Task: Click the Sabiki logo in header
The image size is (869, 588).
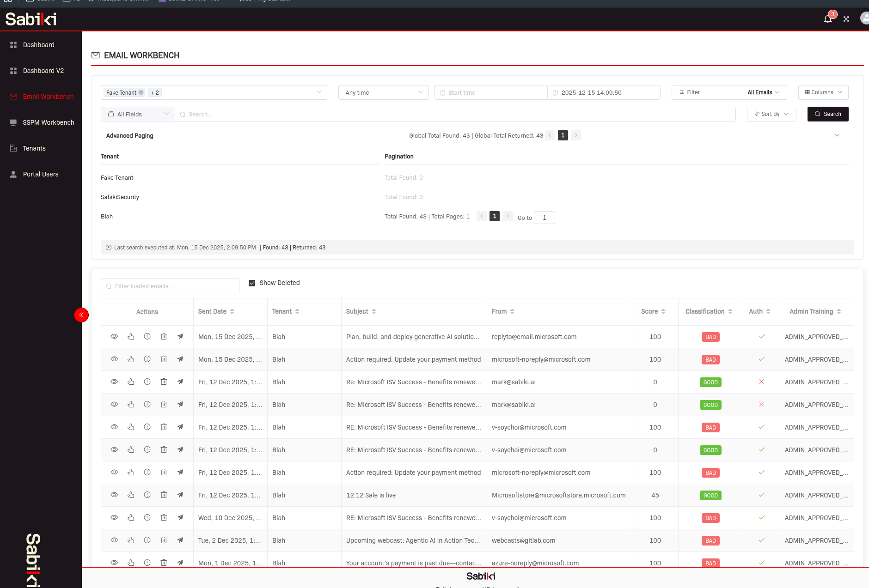Action: click(31, 19)
